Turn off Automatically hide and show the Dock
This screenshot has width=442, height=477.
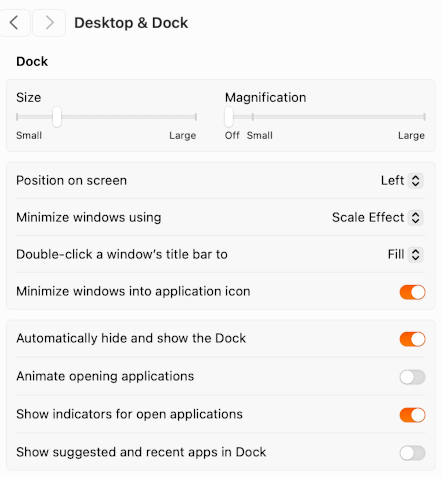click(x=412, y=339)
